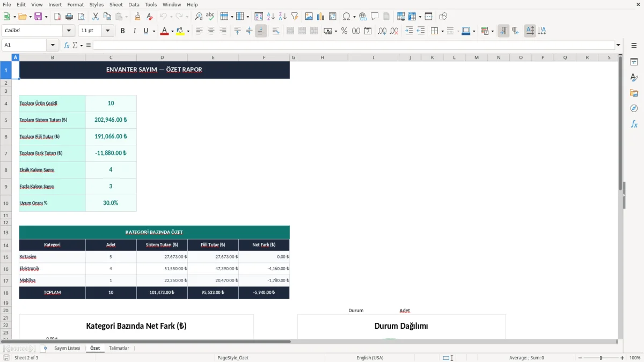644x362 pixels.
Task: Expand the Name Box dropdown arrow
Action: pos(53,45)
